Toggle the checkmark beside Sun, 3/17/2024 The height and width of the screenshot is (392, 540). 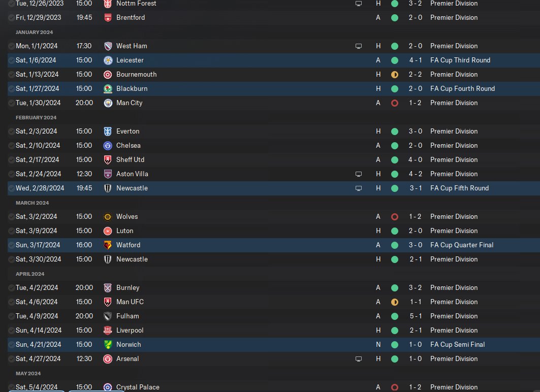[11, 245]
